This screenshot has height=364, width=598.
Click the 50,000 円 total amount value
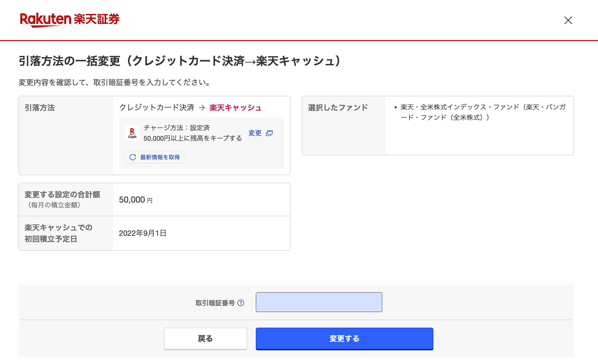click(x=136, y=200)
